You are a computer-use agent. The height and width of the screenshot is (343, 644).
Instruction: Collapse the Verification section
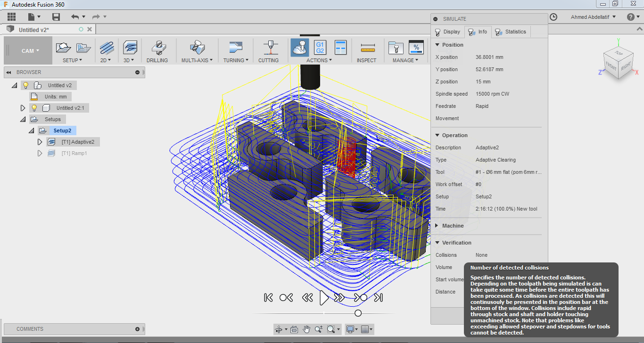438,243
